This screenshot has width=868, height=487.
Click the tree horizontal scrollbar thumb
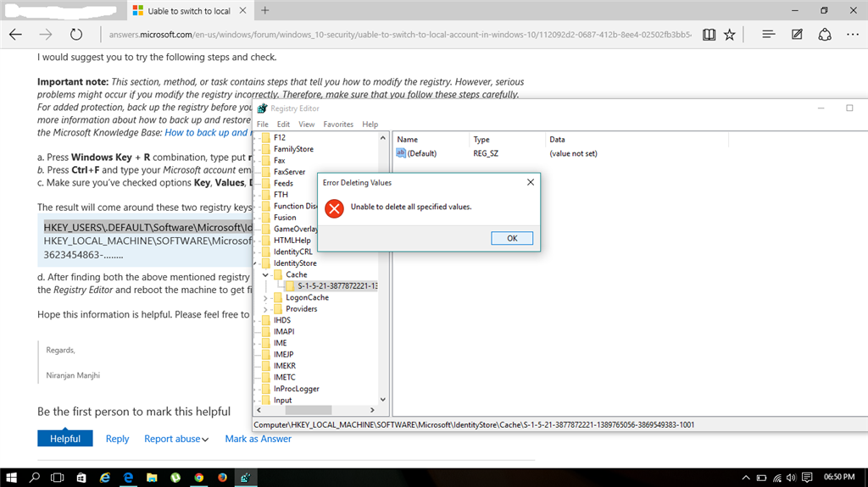click(x=308, y=410)
